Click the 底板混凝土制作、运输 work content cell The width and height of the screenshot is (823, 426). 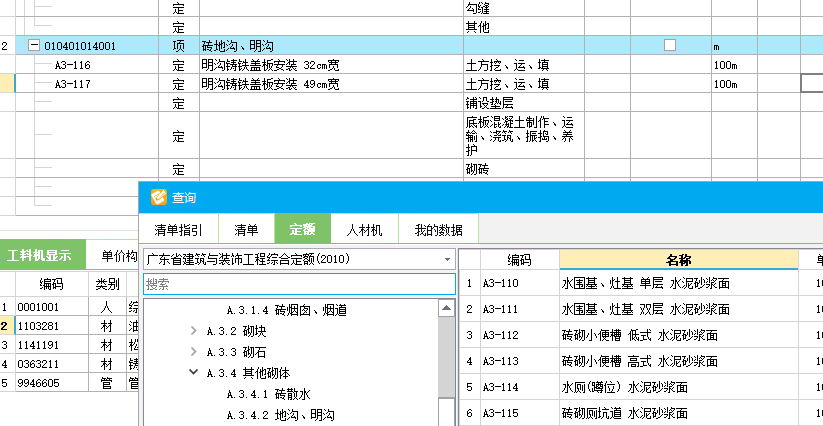524,135
